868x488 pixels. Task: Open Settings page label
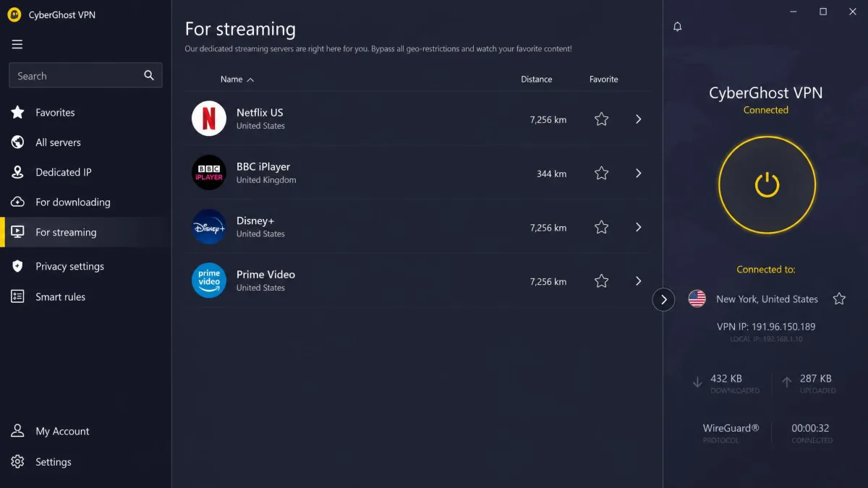click(x=54, y=461)
